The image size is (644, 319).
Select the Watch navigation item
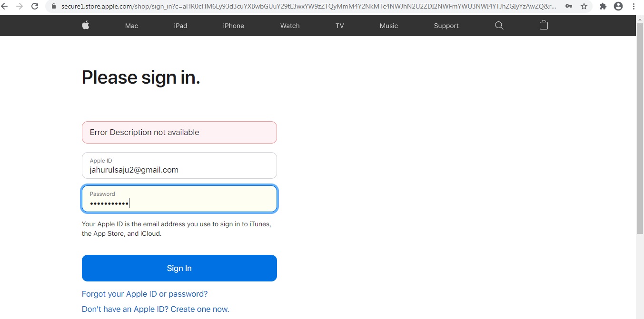[290, 26]
